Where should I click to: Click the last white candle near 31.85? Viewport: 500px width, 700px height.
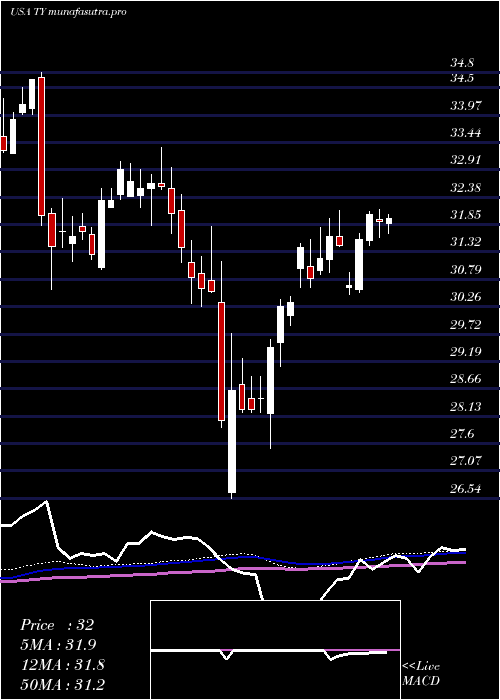tap(389, 221)
